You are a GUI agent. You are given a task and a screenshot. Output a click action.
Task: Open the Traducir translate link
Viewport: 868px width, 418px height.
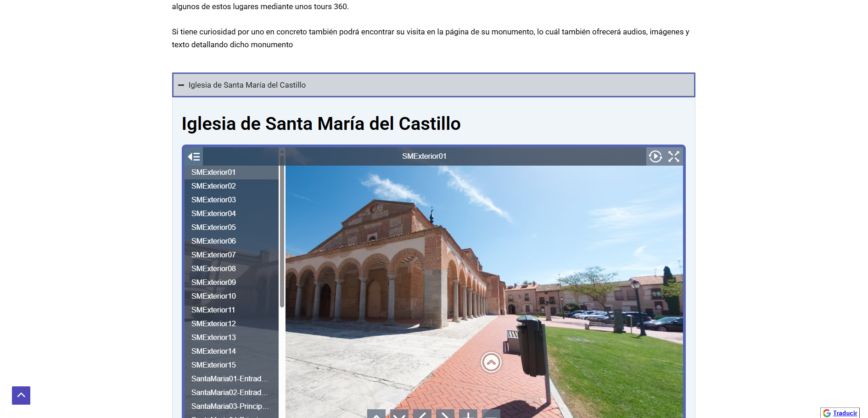pyautogui.click(x=845, y=413)
